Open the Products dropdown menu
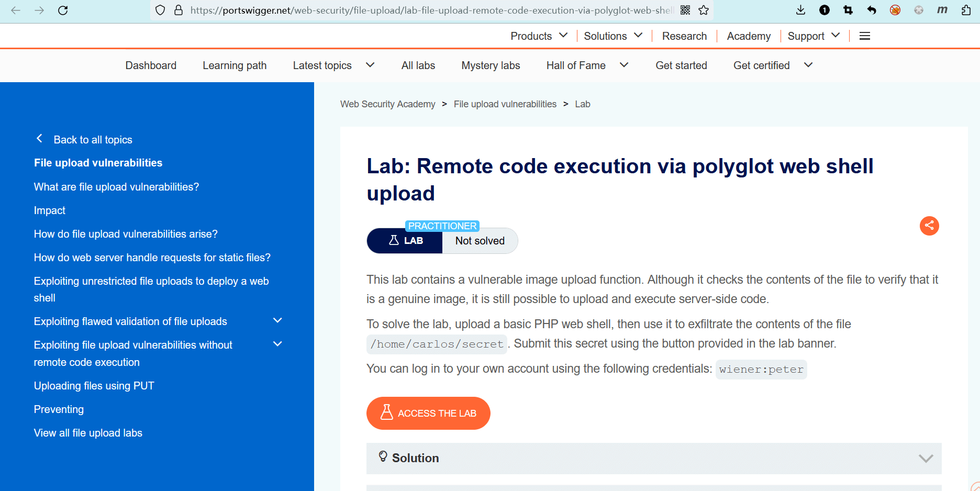The image size is (980, 491). [x=539, y=36]
